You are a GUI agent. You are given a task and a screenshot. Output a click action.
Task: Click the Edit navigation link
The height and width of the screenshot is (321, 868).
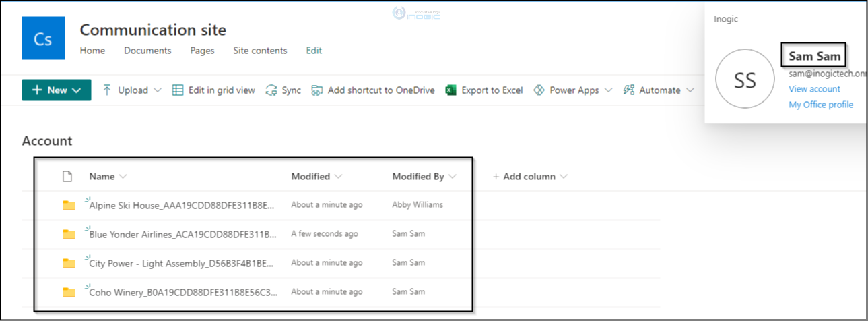tap(314, 51)
